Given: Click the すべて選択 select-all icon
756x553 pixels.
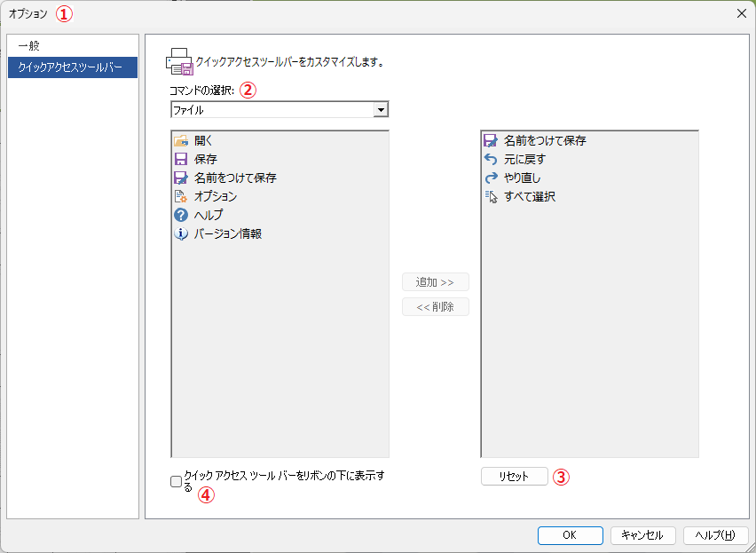Looking at the screenshot, I should coord(490,195).
